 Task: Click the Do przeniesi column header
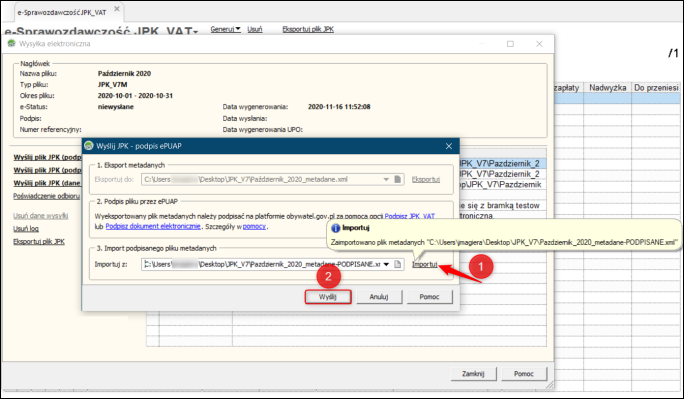click(x=656, y=88)
